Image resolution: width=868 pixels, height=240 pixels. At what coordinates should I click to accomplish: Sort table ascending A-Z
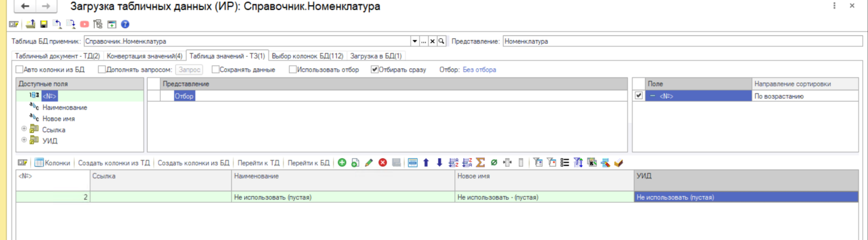(x=453, y=163)
